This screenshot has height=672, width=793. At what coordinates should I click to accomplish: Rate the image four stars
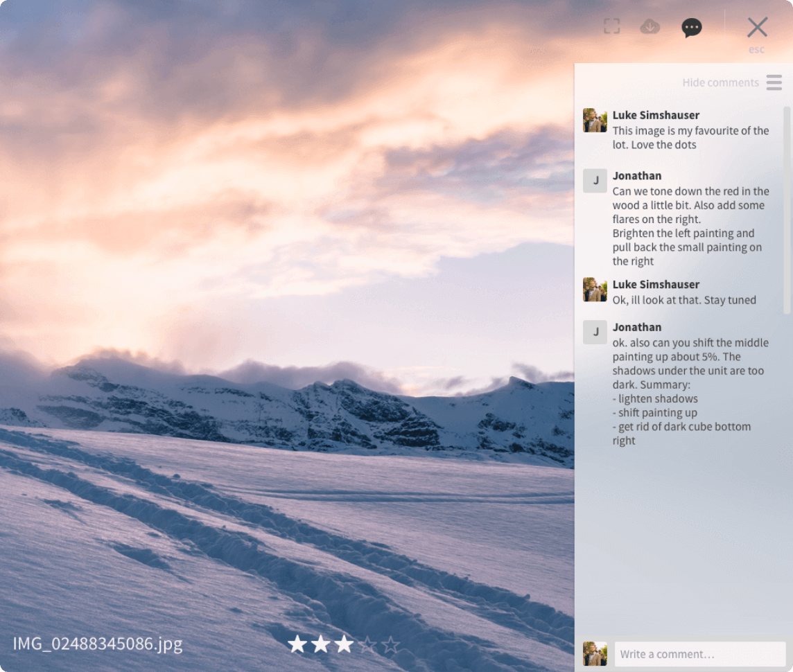click(368, 644)
